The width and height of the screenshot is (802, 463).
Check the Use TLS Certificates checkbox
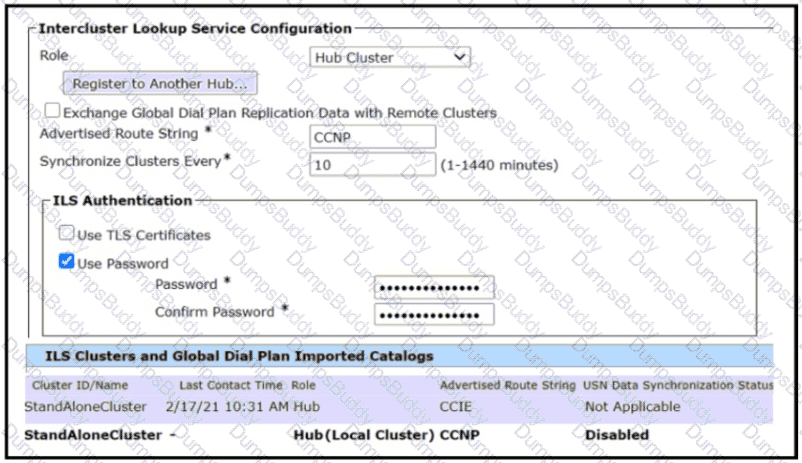click(x=66, y=234)
